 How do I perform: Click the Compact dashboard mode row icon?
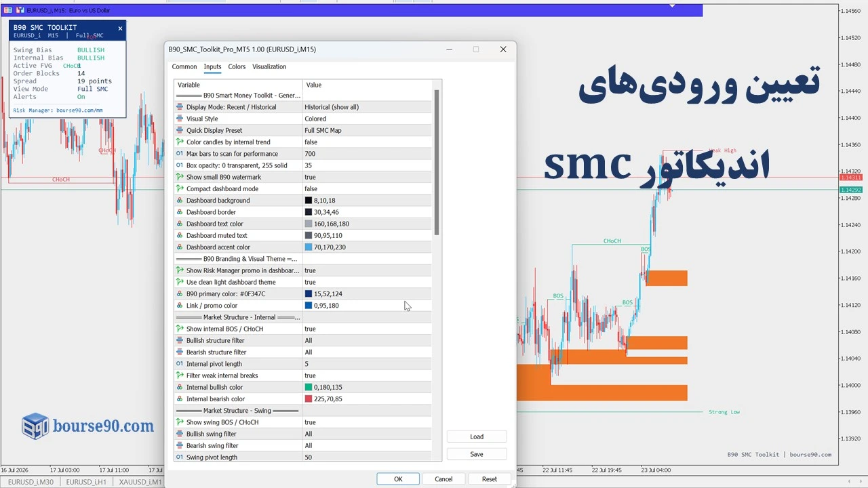[180, 189]
